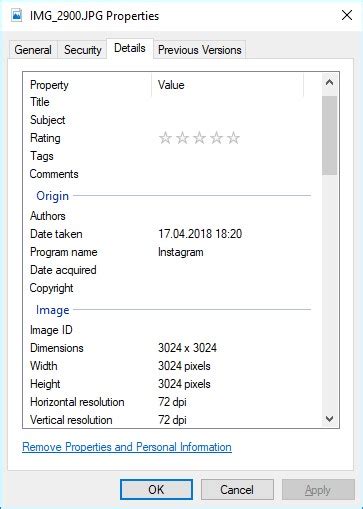This screenshot has width=363, height=509.
Task: Select the Image ID row
Action: click(170, 330)
